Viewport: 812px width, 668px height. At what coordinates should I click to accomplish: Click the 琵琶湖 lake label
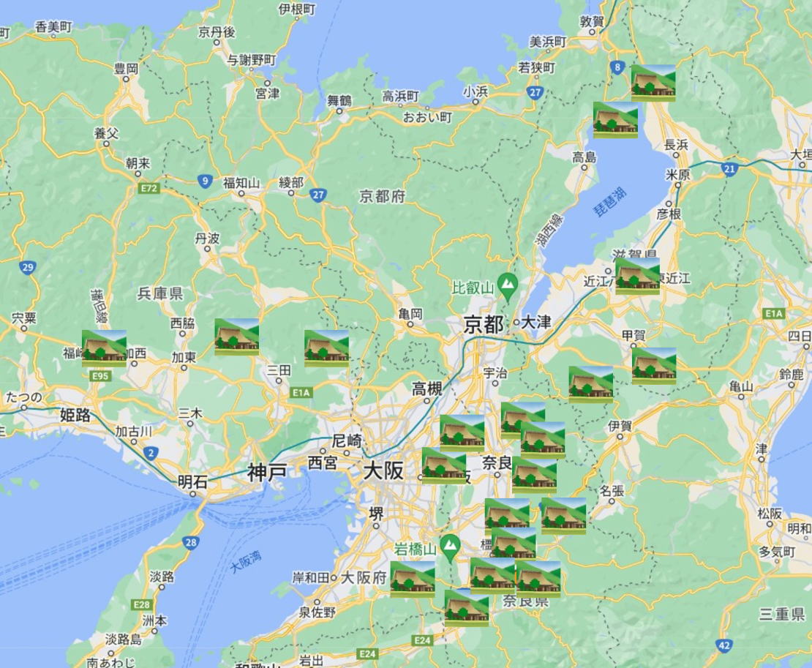[610, 203]
